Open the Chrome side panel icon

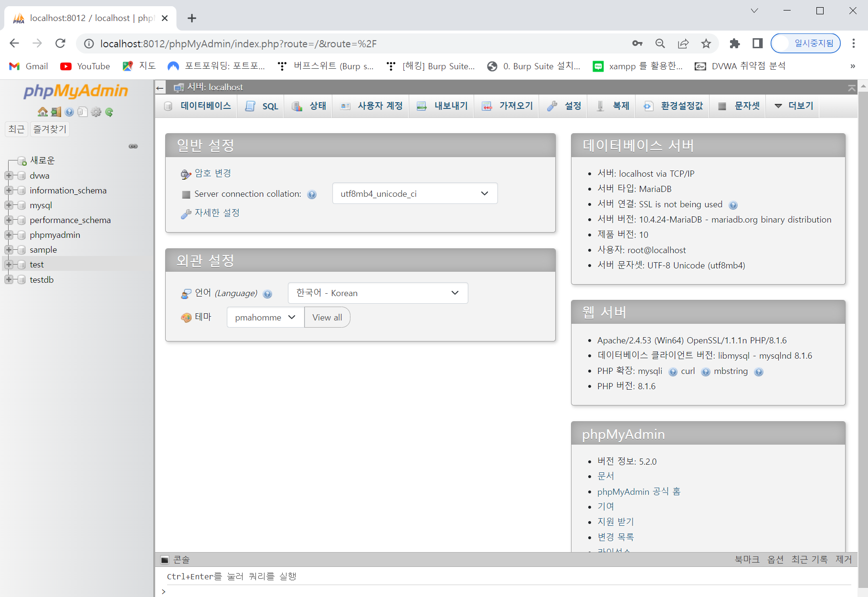click(758, 43)
